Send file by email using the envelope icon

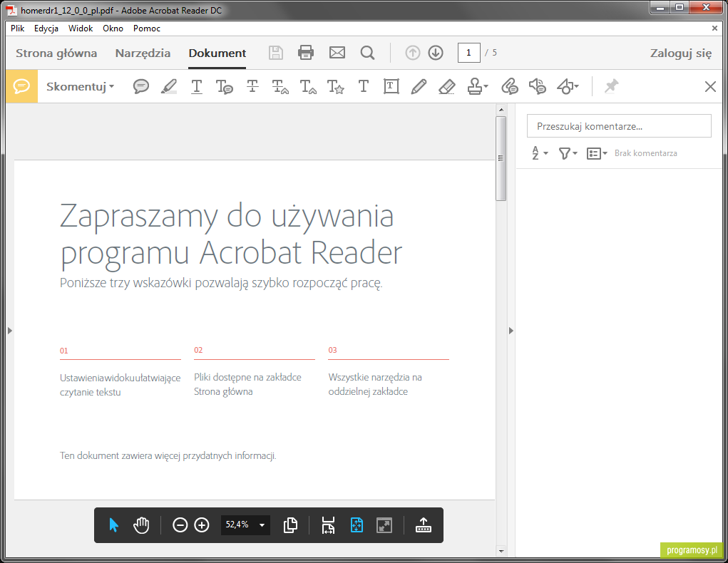pyautogui.click(x=337, y=53)
